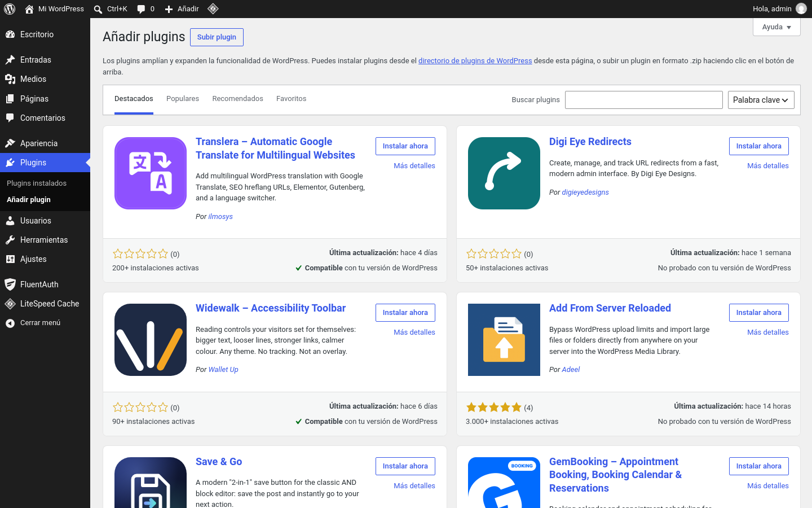Collapse sidebar with Cerrar menú arrow icon
Screen dimensions: 812x508
click(10, 323)
